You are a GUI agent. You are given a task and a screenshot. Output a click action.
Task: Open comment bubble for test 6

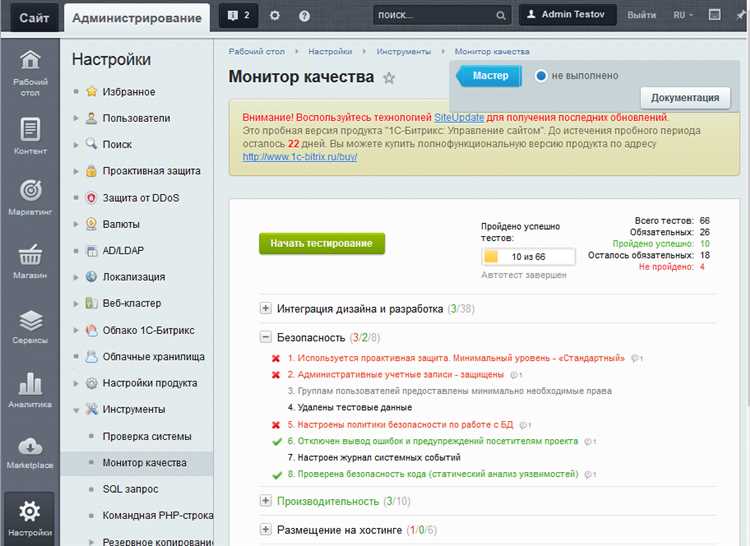[590, 441]
